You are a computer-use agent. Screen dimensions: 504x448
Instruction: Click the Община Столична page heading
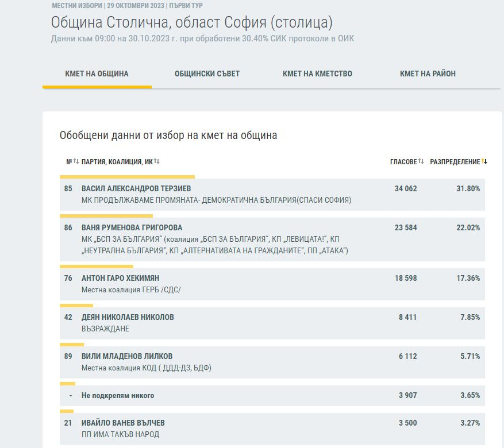coord(191,22)
